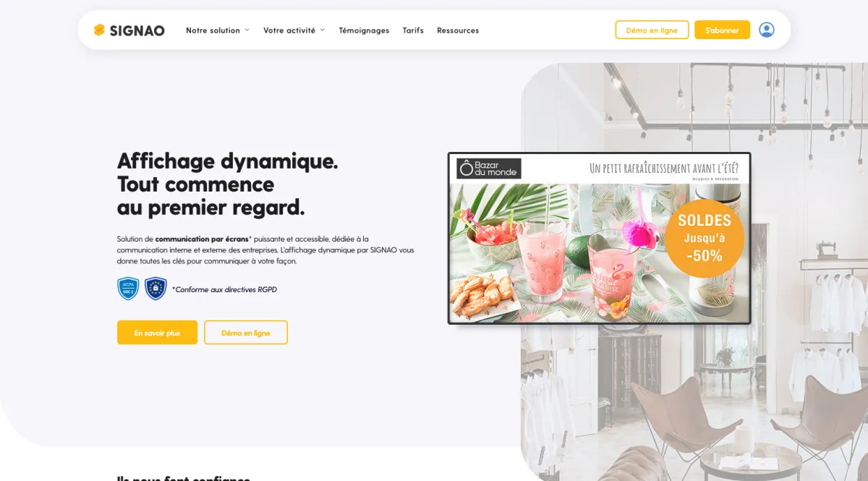Viewport: 868px width, 481px height.
Task: Open the Tarifs page
Action: coord(413,30)
